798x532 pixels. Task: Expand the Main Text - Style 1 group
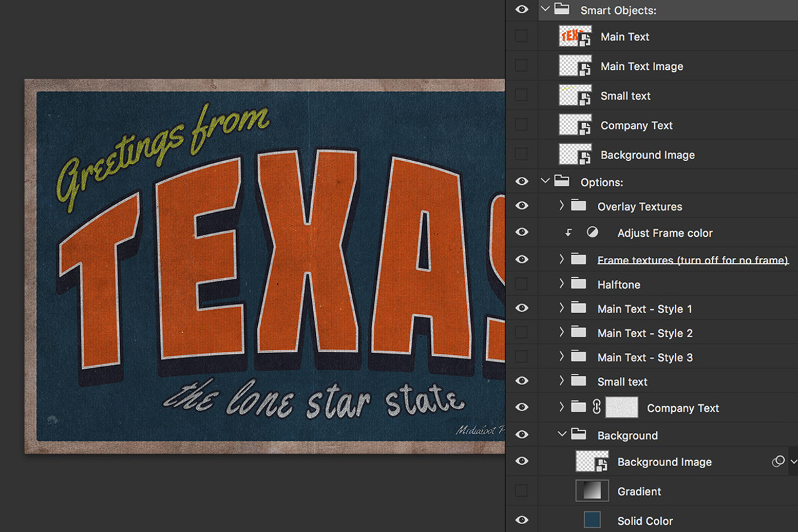pyautogui.click(x=563, y=309)
